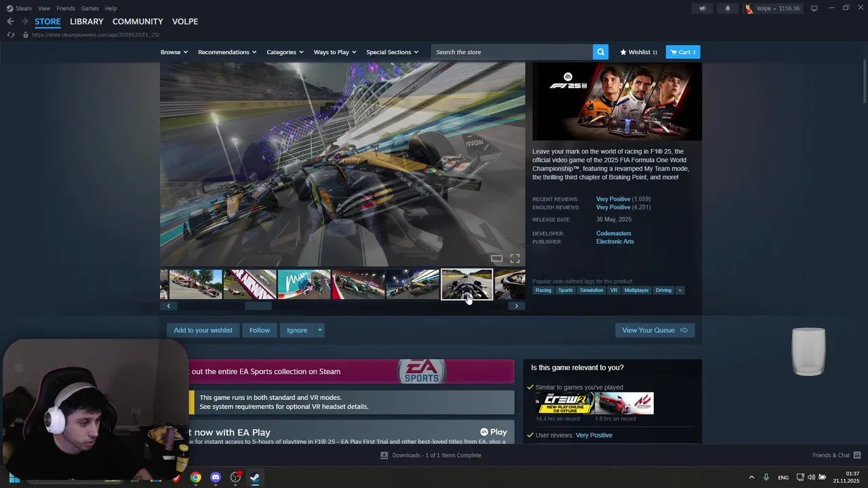Image resolution: width=868 pixels, height=488 pixels.
Task: Open the dropdown arrow next to Ignore
Action: click(319, 330)
